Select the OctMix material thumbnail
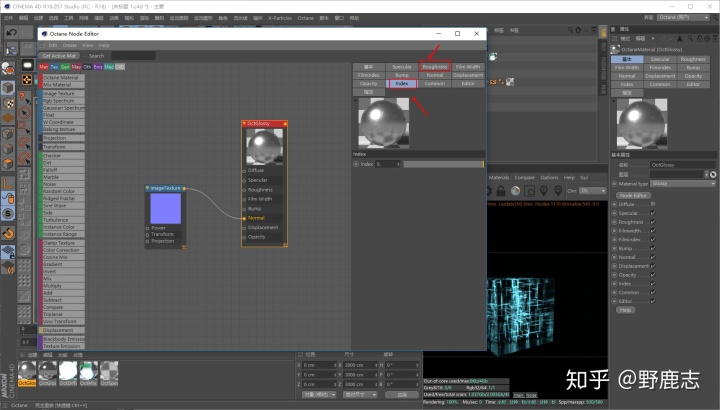720x410 pixels. pos(89,373)
